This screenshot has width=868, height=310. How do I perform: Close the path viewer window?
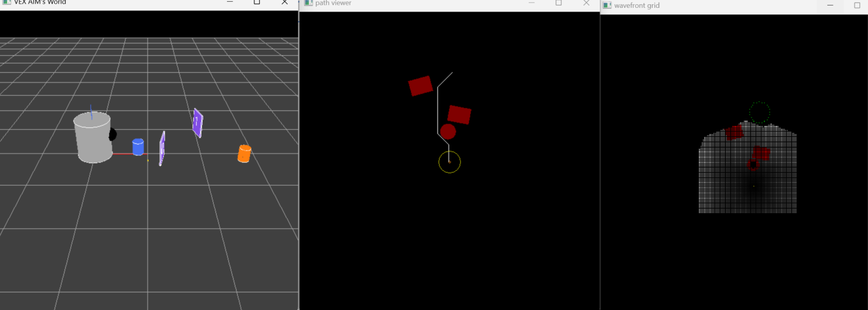tap(586, 3)
